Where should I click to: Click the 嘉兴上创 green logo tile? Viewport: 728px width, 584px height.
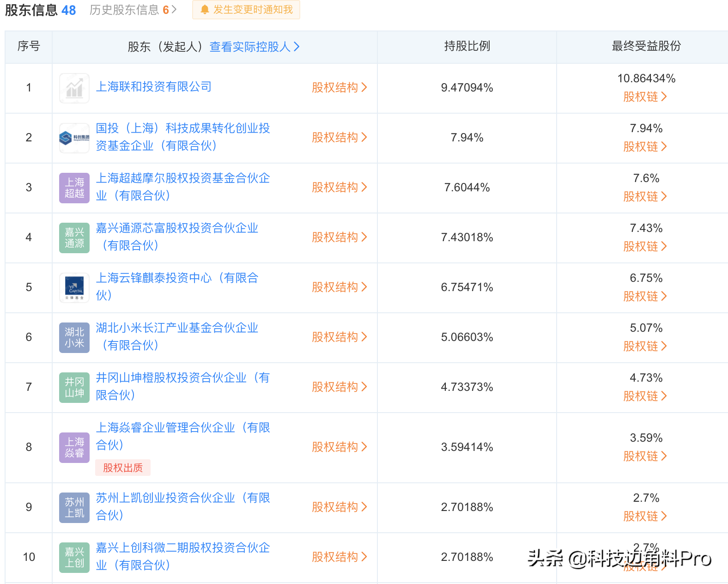[x=74, y=557]
